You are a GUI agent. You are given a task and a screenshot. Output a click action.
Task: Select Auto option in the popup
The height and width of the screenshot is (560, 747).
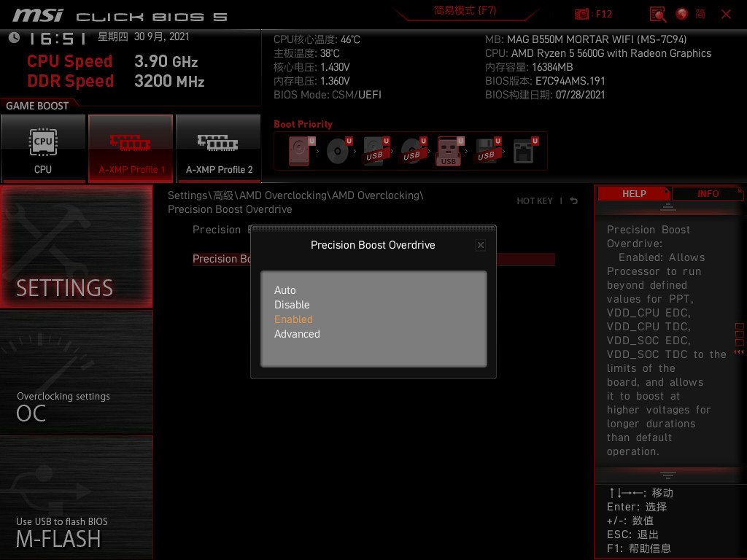(x=285, y=290)
